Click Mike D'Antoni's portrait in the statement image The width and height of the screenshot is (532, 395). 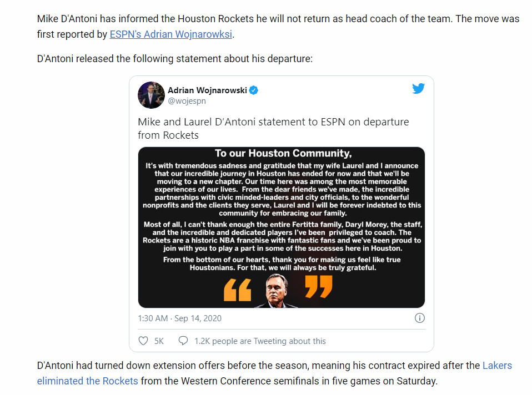coord(276,291)
